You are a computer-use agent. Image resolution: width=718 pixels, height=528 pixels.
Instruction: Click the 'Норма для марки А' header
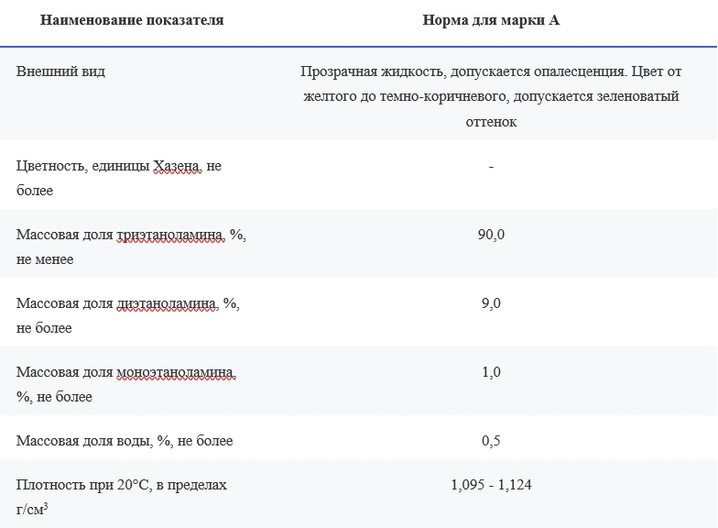[491, 20]
